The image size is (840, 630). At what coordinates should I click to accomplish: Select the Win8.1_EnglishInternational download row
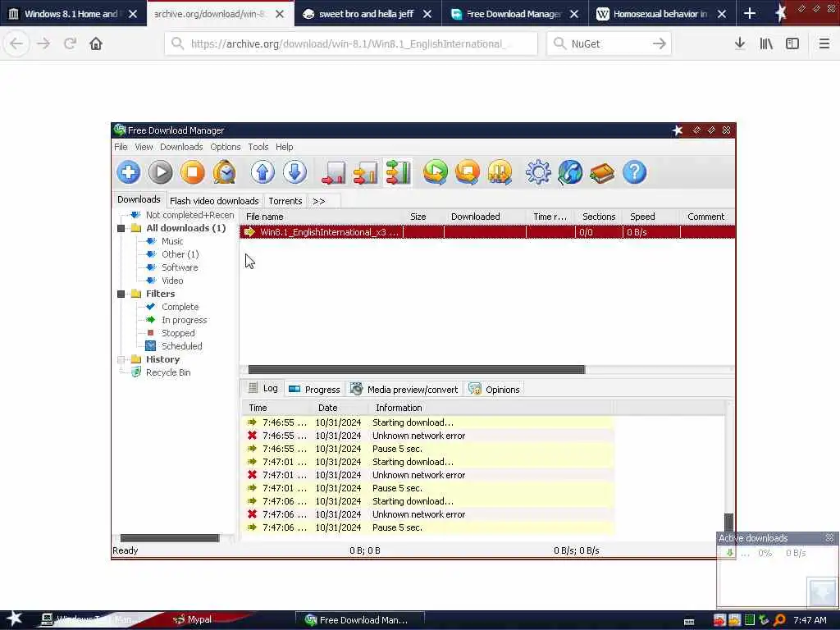(487, 232)
